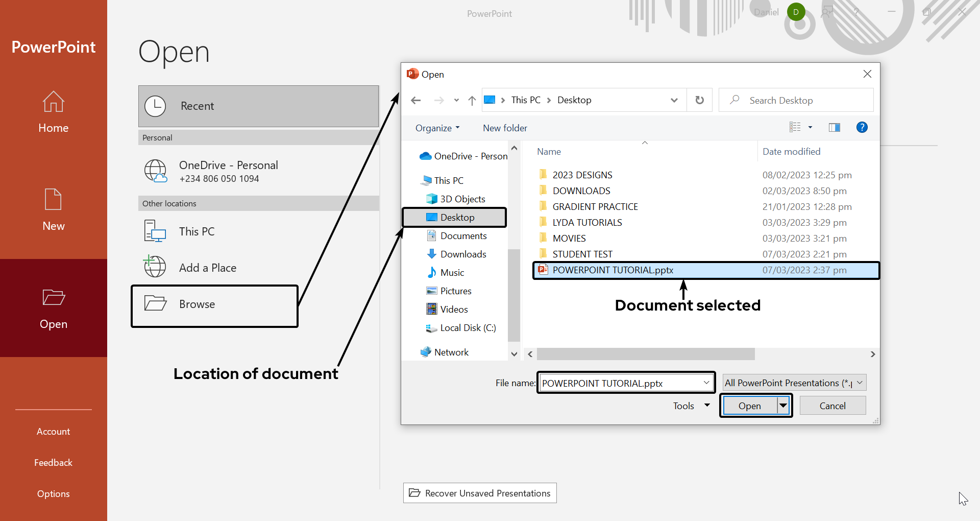Image resolution: width=980 pixels, height=521 pixels.
Task: Expand the Organize dropdown menu
Action: point(437,128)
